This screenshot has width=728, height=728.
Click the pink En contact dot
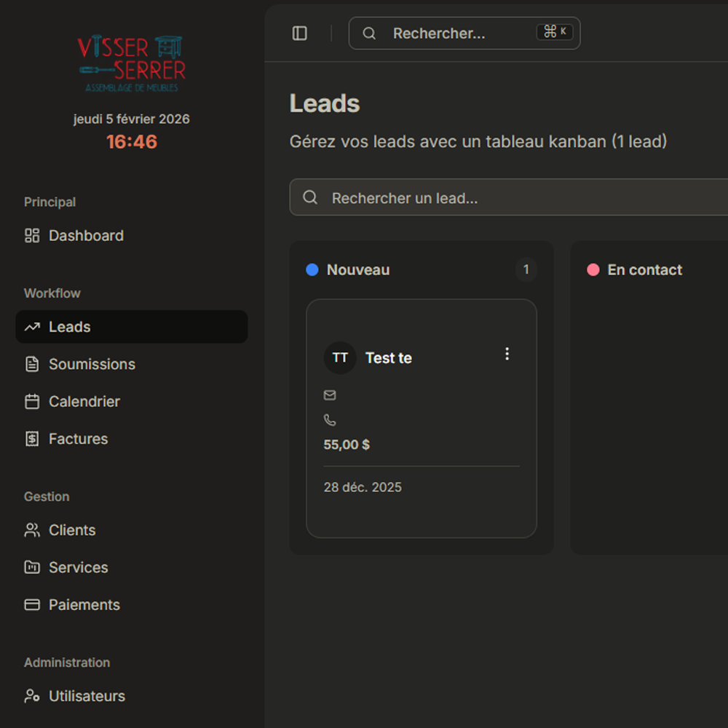pyautogui.click(x=593, y=270)
